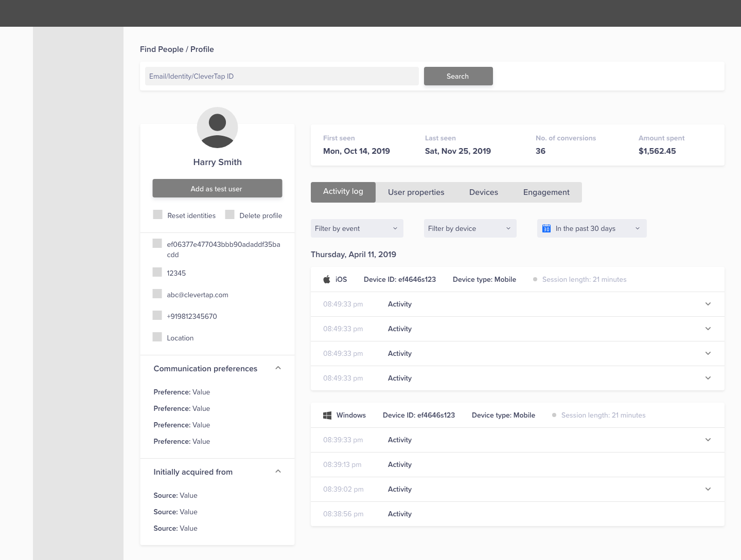
Task: Collapse the Initially acquired from section
Action: [278, 472]
